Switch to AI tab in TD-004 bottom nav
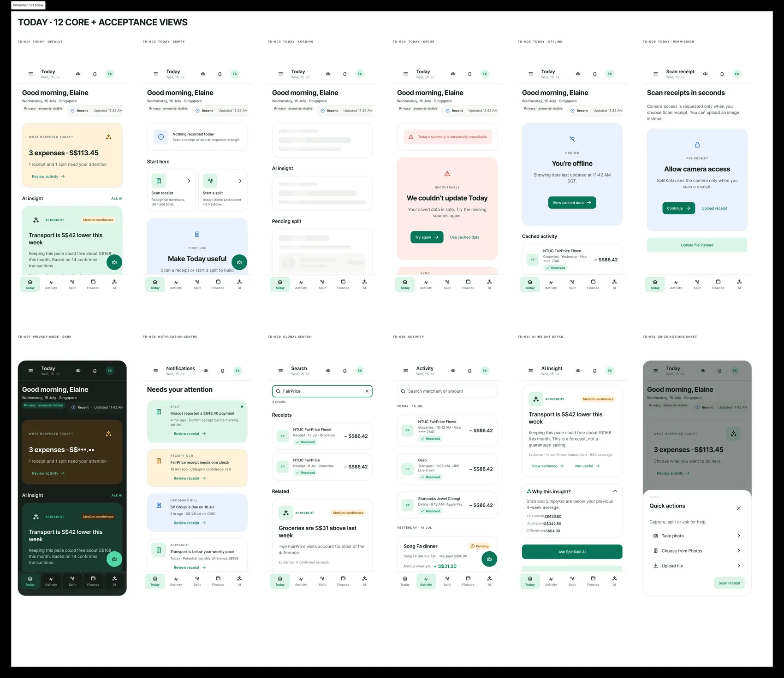 point(489,284)
